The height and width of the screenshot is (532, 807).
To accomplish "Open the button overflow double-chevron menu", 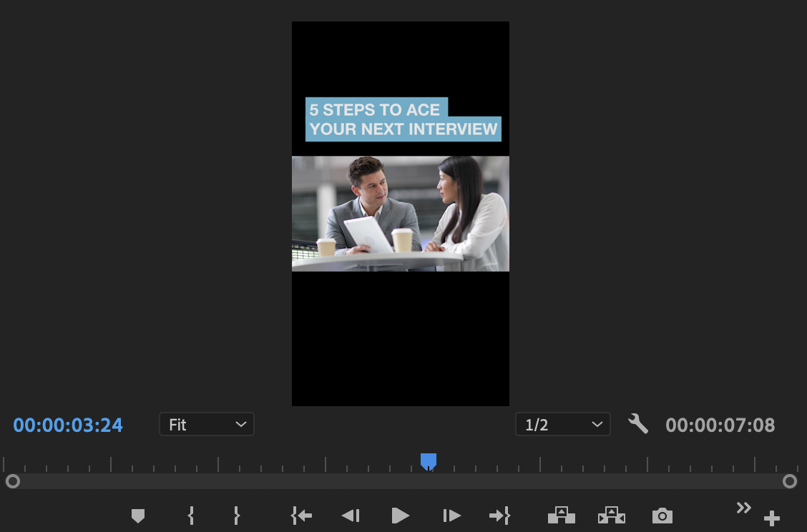I will (x=744, y=508).
